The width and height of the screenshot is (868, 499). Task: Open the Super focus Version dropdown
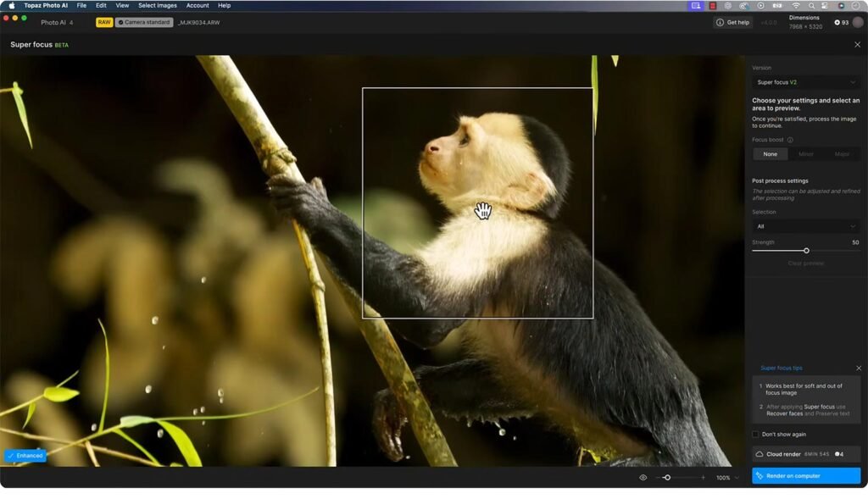pos(806,82)
